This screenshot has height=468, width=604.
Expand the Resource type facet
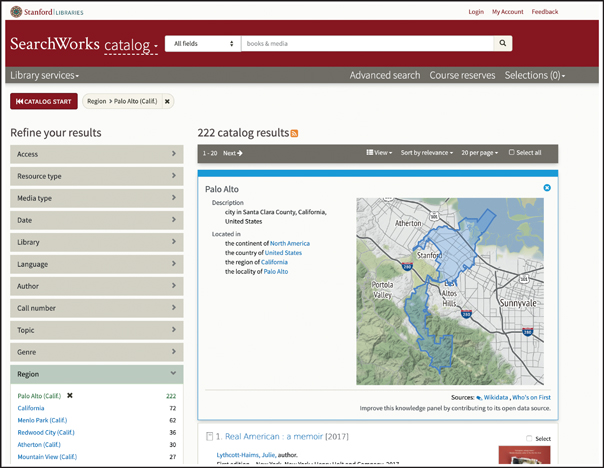pyautogui.click(x=97, y=176)
